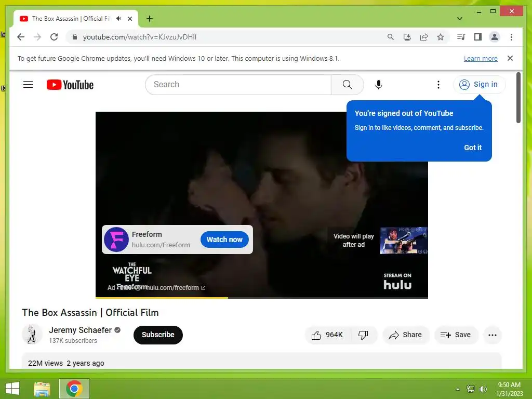The width and height of the screenshot is (532, 399).
Task: Mute the tab using the speaker icon
Action: tap(118, 19)
